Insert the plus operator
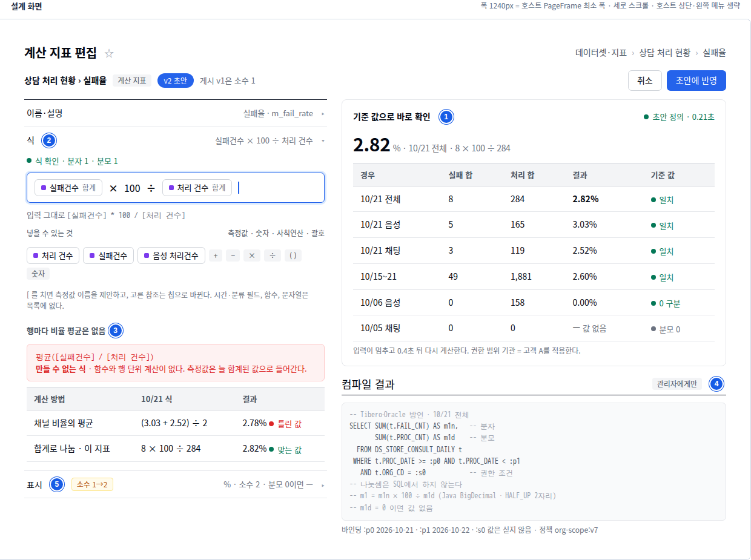Screen dimensions: 751x560 pyautogui.click(x=216, y=255)
